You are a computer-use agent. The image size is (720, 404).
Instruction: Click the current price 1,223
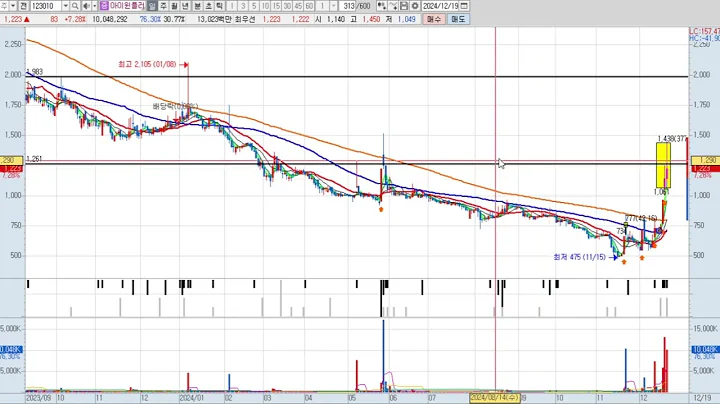[13, 19]
